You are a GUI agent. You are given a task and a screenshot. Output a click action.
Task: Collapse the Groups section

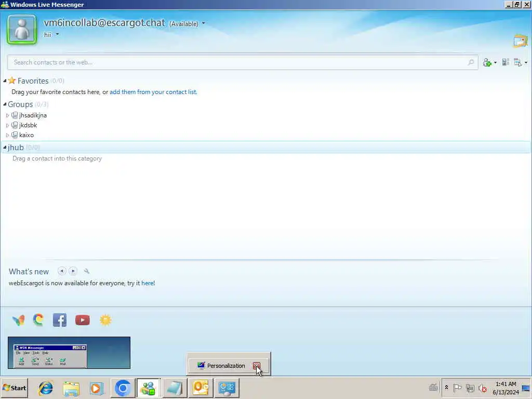tap(5, 104)
